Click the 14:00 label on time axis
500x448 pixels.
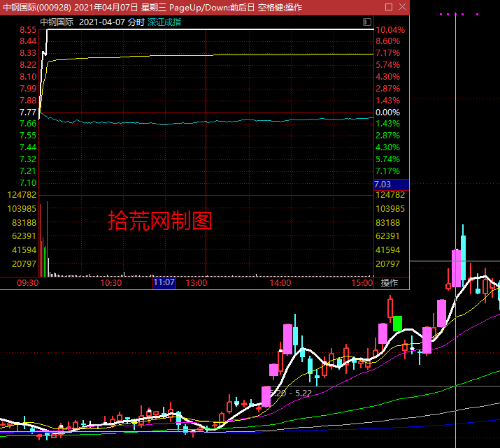280,283
